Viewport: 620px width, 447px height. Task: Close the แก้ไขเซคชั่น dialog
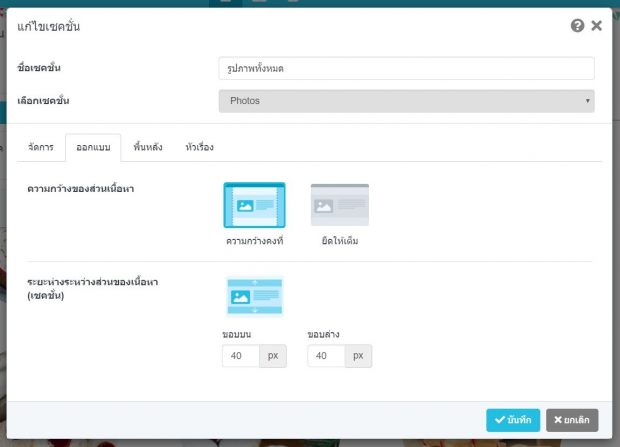coord(597,26)
